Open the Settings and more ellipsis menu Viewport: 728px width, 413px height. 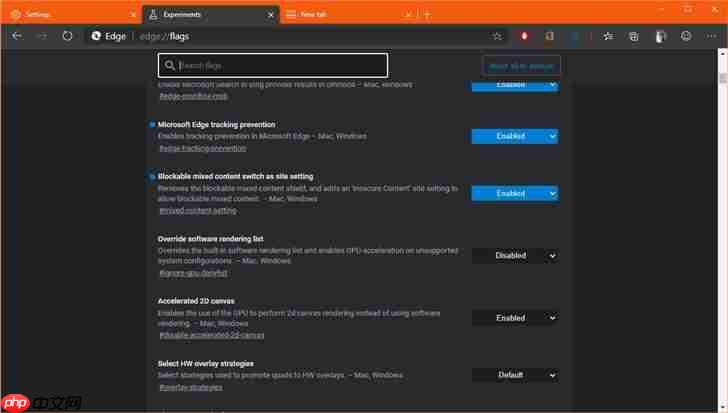[711, 36]
